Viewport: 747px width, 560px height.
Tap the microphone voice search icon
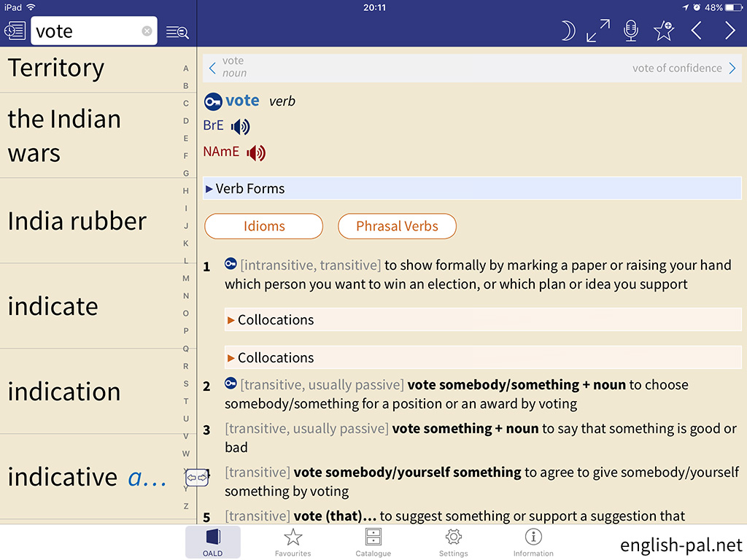[x=631, y=31]
